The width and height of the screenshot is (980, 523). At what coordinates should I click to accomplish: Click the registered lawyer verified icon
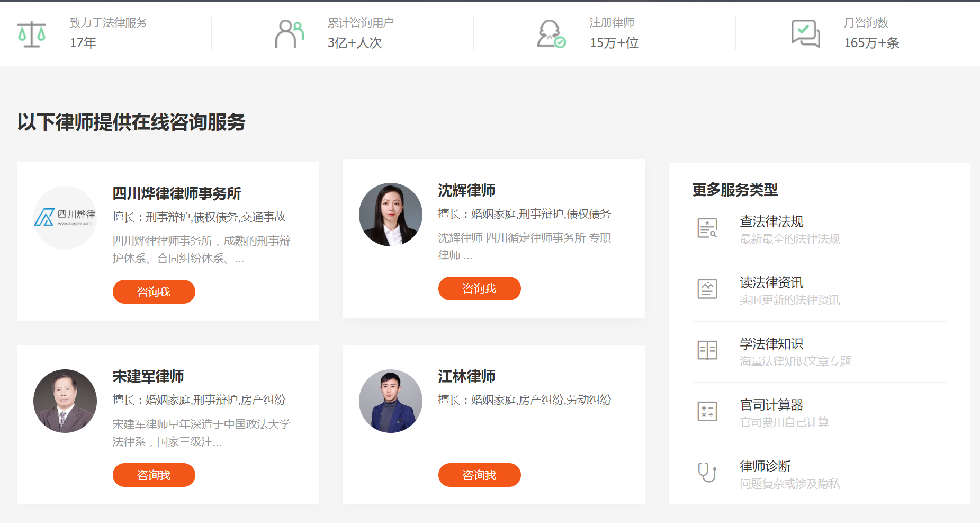tap(551, 34)
